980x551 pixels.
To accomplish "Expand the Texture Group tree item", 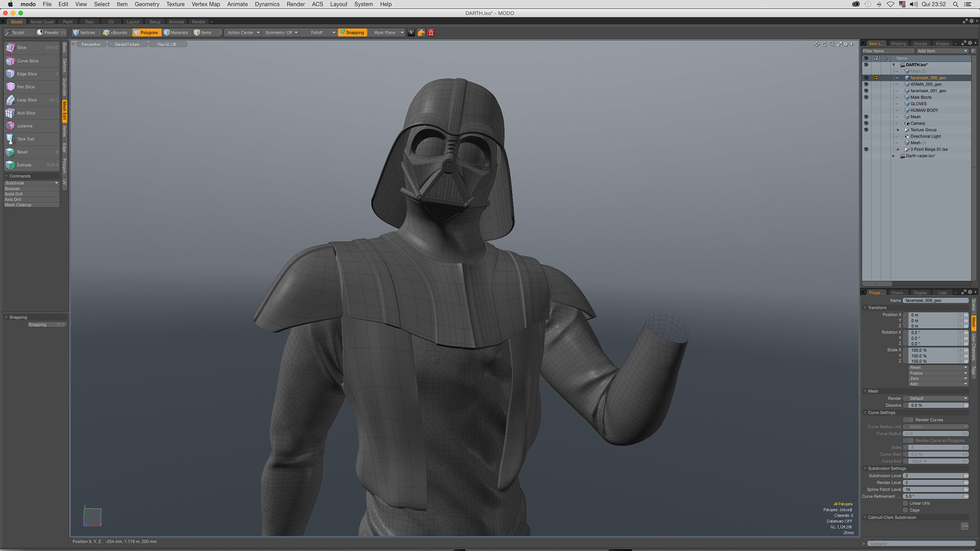I will (898, 130).
